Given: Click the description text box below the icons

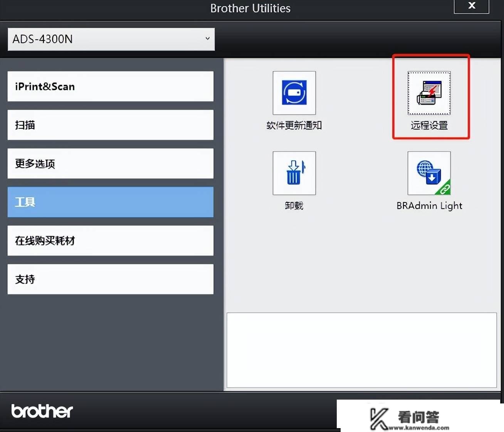Looking at the screenshot, I should [x=361, y=350].
